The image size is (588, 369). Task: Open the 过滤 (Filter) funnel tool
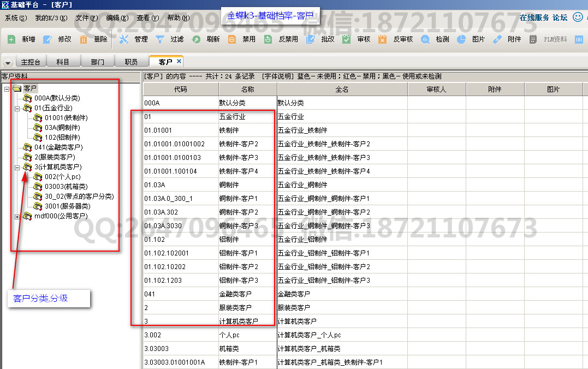point(160,39)
